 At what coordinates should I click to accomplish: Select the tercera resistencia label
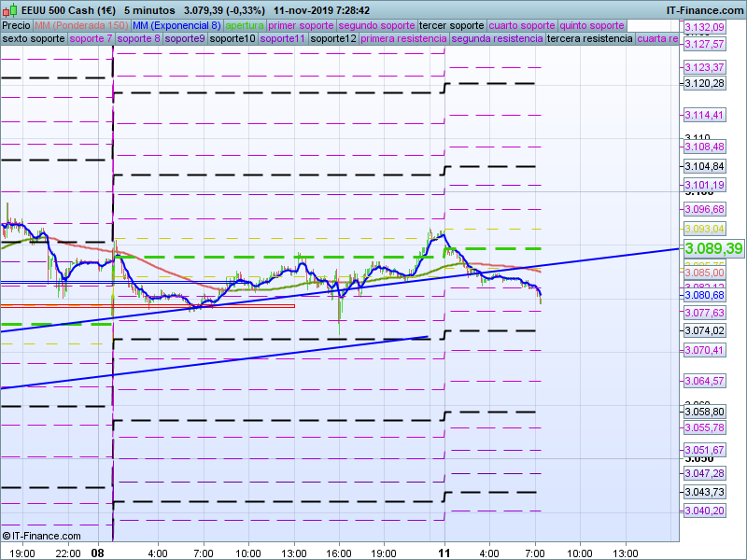click(x=589, y=39)
